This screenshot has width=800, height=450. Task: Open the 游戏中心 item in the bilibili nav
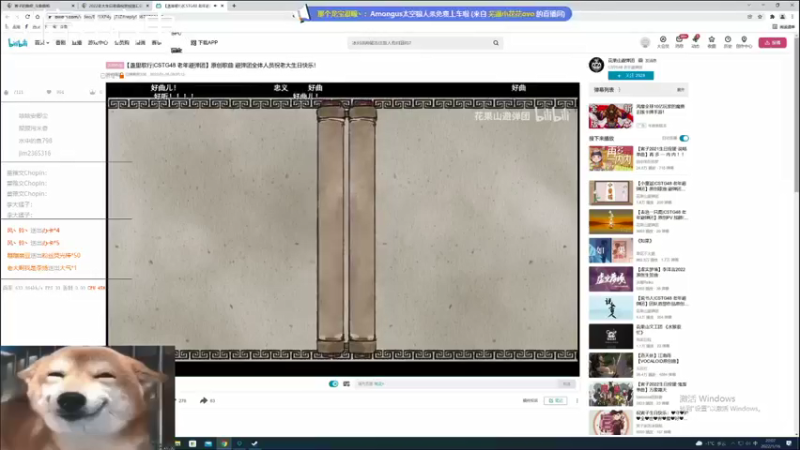click(97, 43)
